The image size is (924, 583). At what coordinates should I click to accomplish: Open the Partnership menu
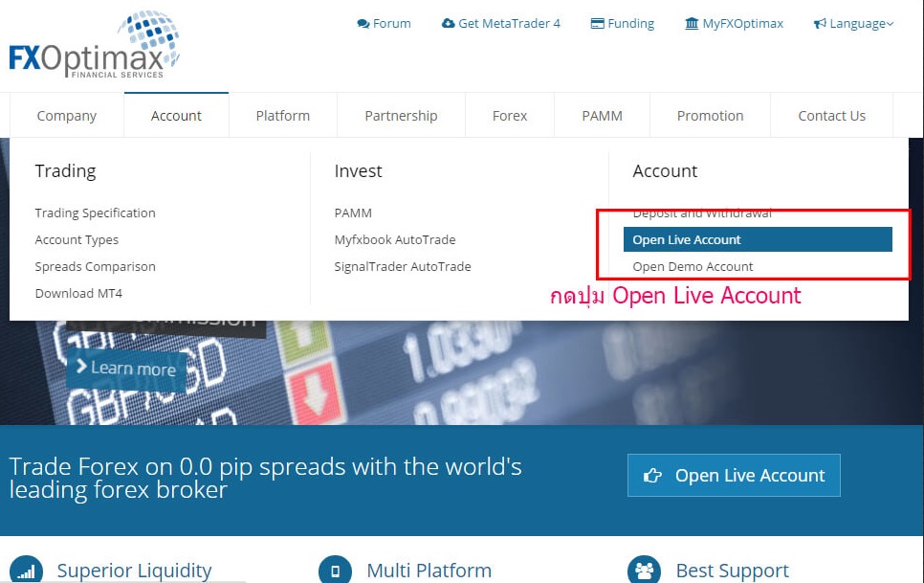click(x=402, y=116)
